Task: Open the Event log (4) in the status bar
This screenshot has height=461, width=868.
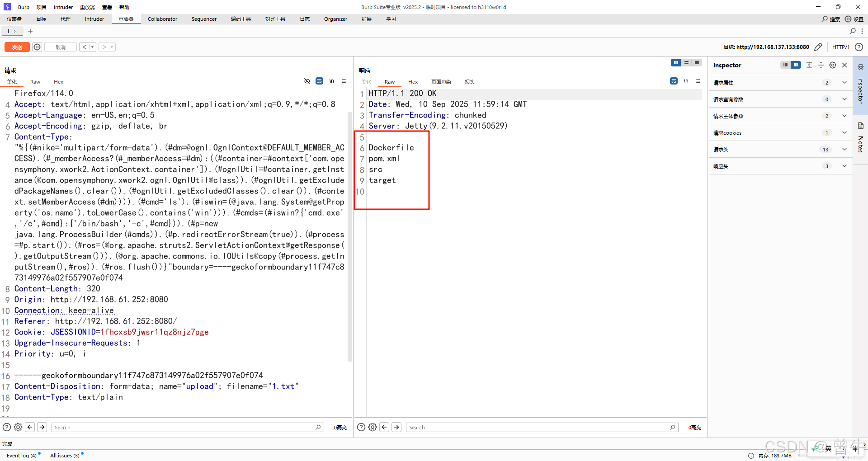Action: [22, 455]
